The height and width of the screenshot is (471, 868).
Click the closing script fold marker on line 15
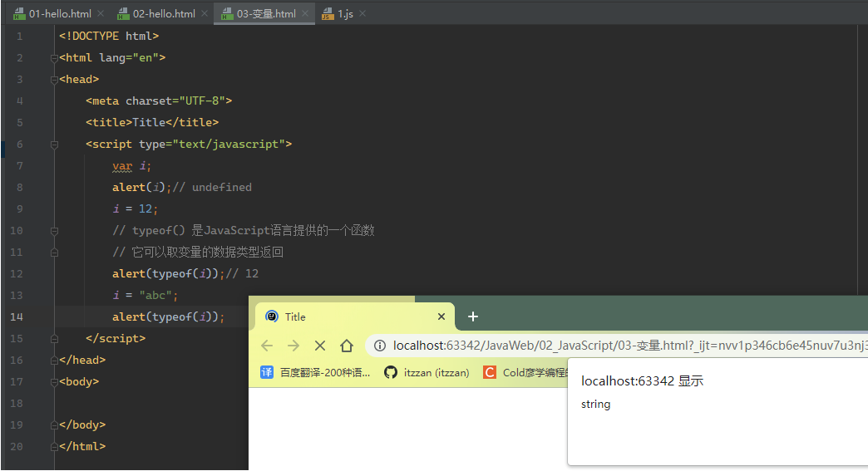coord(54,338)
